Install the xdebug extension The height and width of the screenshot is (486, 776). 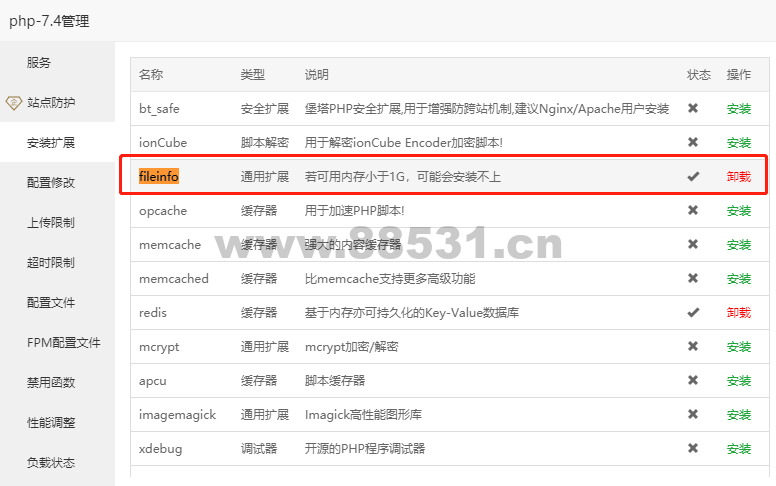point(739,449)
